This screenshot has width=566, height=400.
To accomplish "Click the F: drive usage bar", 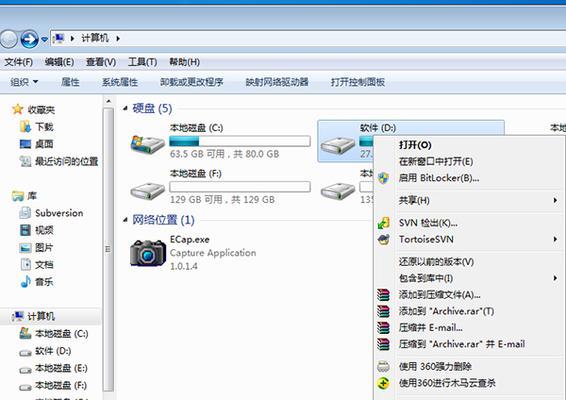I will click(240, 187).
